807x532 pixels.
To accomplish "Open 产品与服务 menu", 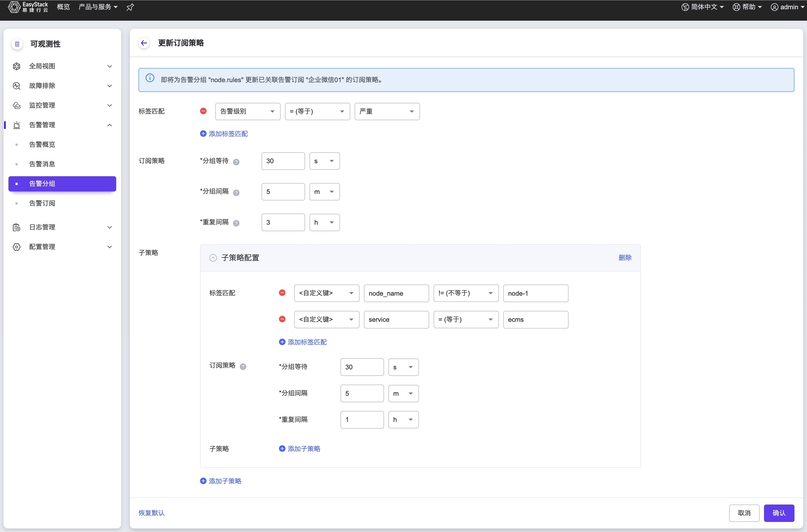I will pyautogui.click(x=98, y=7).
